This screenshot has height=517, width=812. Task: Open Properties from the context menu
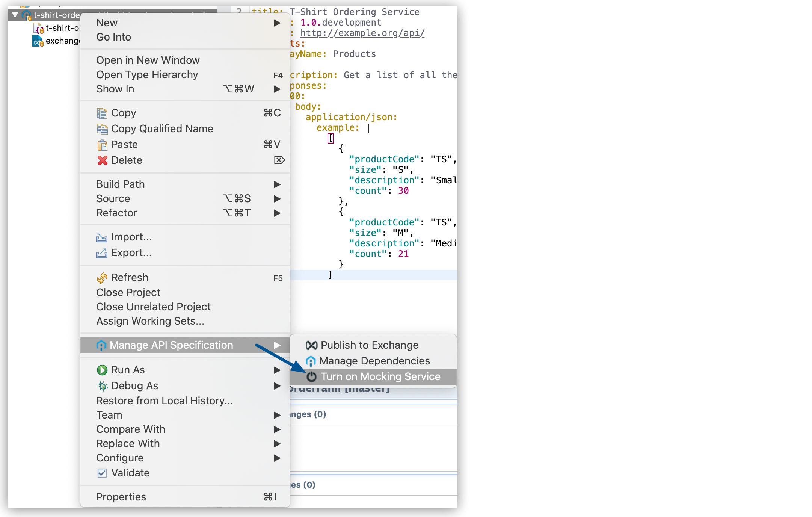click(121, 496)
